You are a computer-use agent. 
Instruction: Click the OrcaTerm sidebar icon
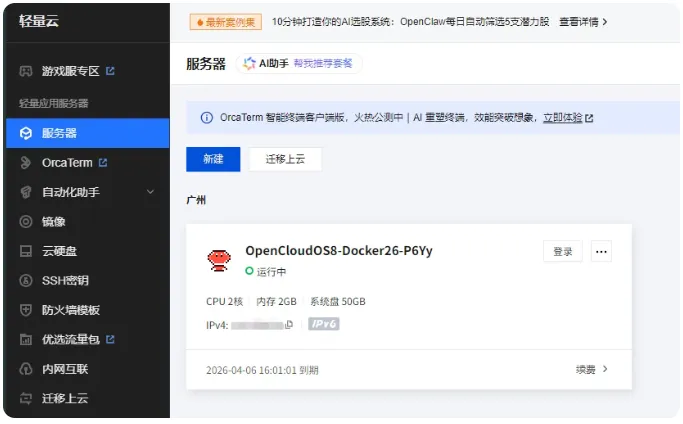click(26, 163)
